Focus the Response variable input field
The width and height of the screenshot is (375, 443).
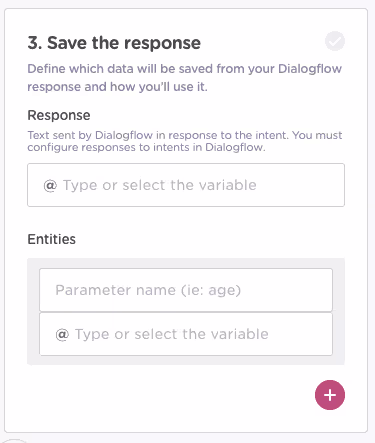[186, 185]
